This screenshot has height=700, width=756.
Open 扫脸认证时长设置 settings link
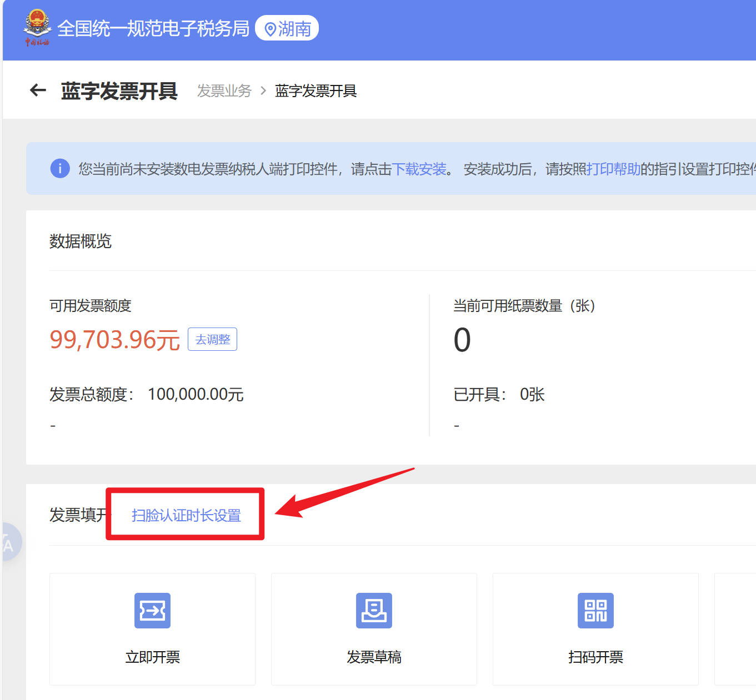pyautogui.click(x=186, y=515)
